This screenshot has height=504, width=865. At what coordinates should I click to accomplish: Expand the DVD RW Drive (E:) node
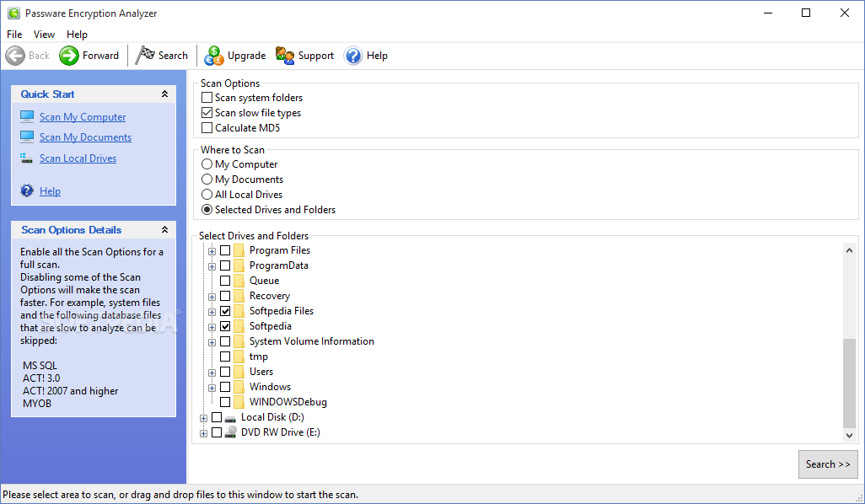point(203,433)
